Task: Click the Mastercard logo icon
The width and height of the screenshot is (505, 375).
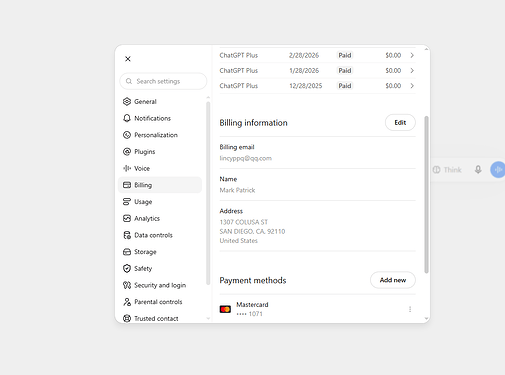Action: click(225, 309)
